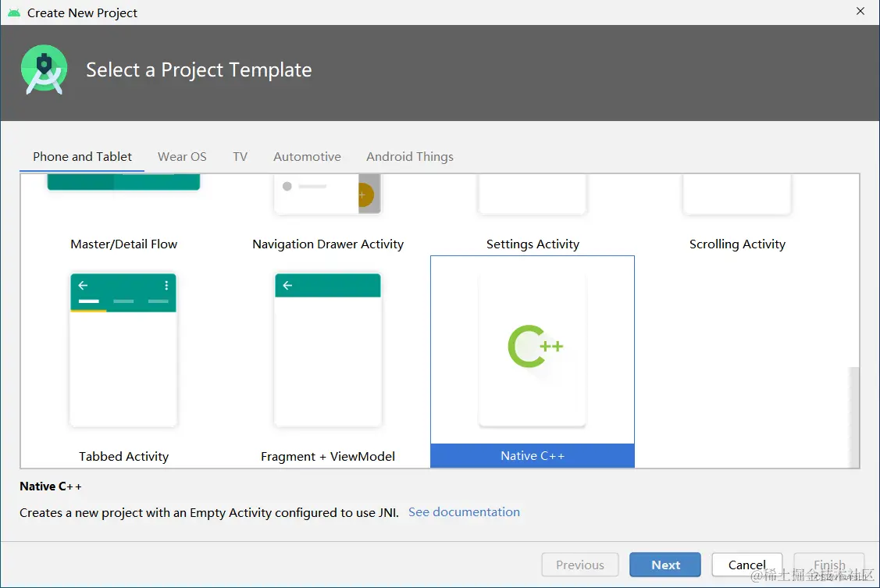Click the Android icon in title bar

pyautogui.click(x=14, y=12)
